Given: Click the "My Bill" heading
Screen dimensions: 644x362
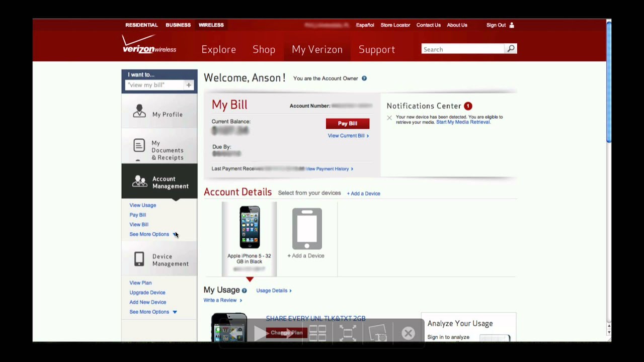Looking at the screenshot, I should point(229,105).
